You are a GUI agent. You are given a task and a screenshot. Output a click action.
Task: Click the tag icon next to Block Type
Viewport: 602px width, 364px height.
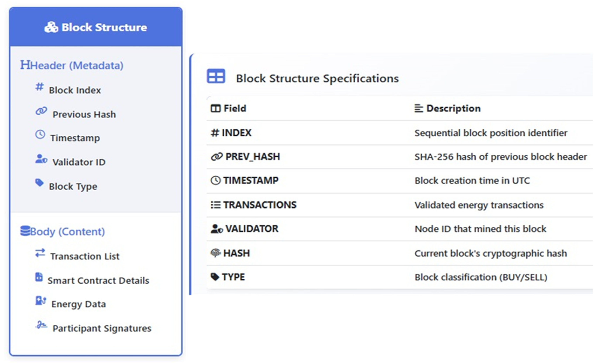point(39,183)
